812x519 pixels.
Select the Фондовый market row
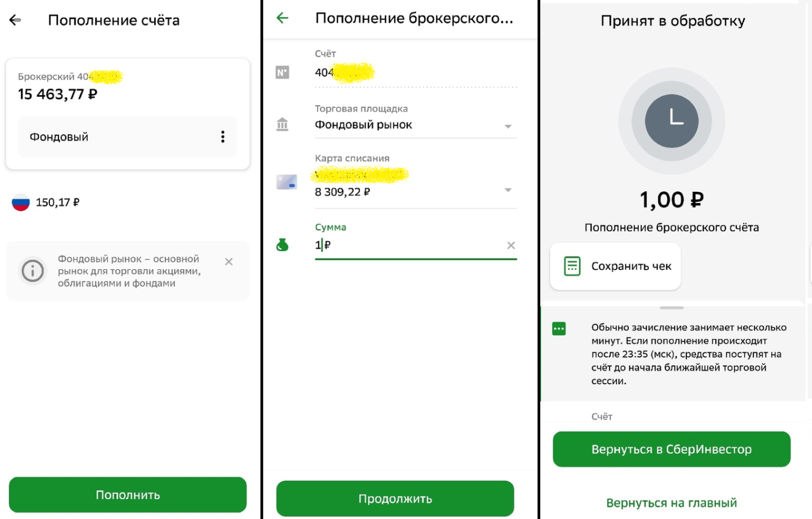click(x=127, y=137)
